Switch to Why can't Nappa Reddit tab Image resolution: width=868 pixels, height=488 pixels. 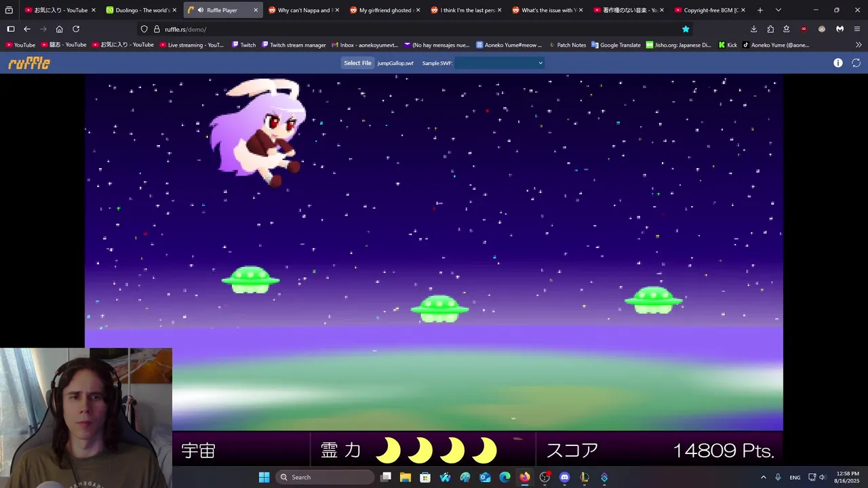pos(303,10)
